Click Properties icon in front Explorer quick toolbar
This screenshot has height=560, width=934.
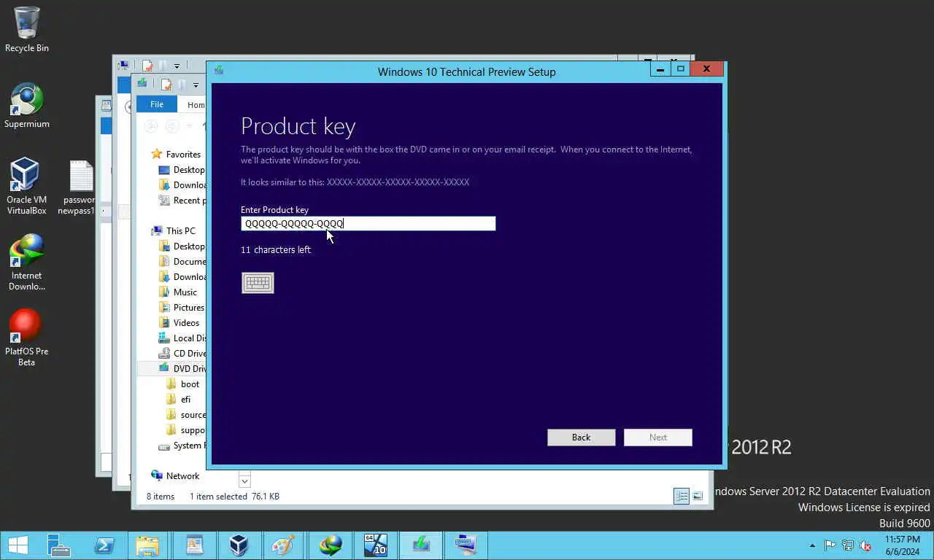click(167, 85)
